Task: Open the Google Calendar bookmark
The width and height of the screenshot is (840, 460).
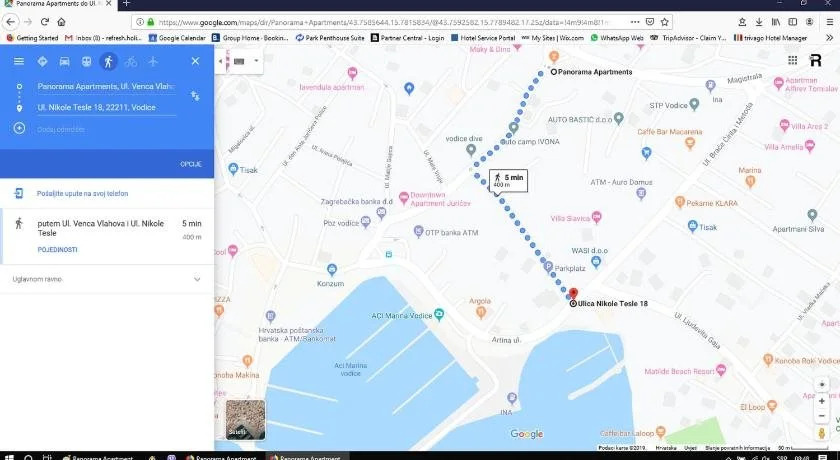Action: tap(181, 38)
